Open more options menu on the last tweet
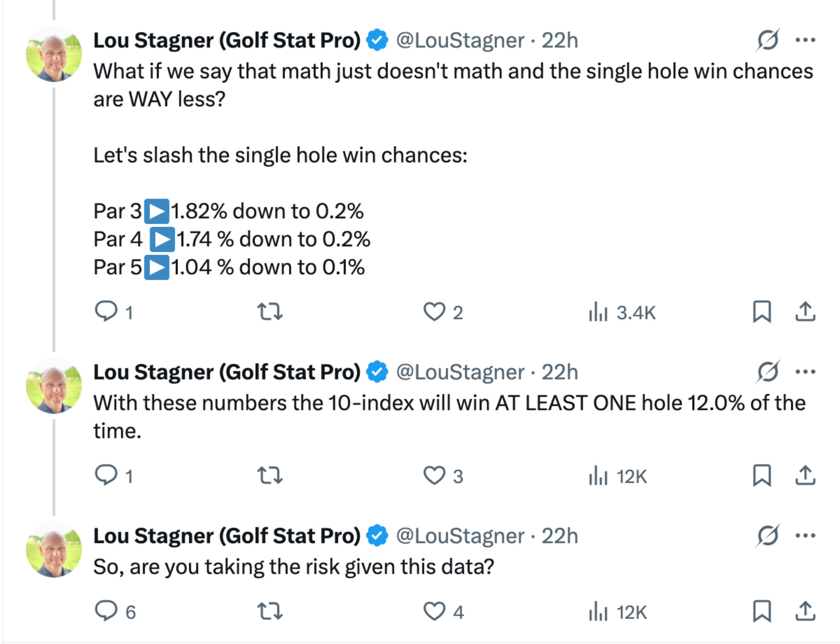 805,535
